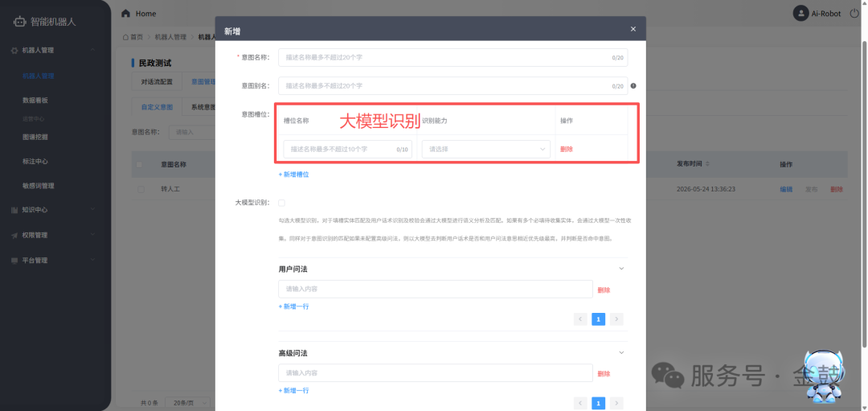Viewport: 868px width, 411px height.
Task: Click the breadcrumb 首页 home icon
Action: (x=125, y=37)
